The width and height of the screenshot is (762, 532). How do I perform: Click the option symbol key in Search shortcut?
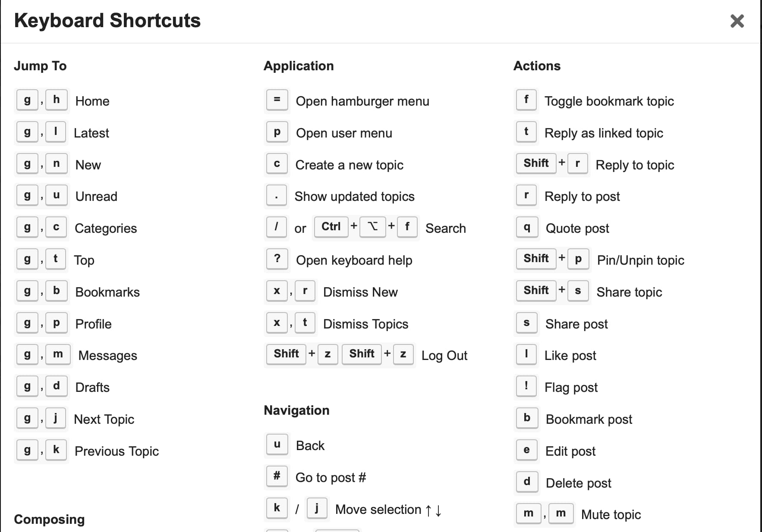click(373, 227)
